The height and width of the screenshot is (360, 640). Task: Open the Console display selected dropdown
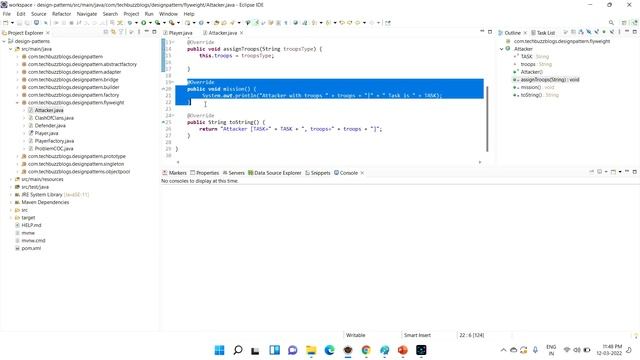tap(606, 172)
